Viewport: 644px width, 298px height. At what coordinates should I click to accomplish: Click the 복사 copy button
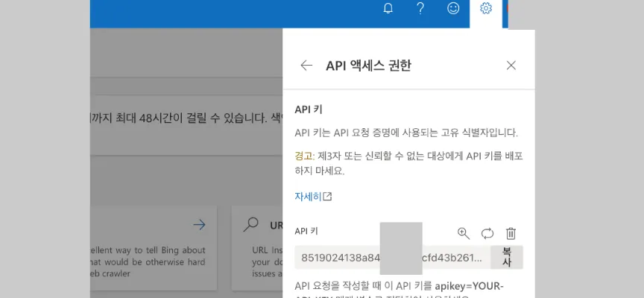tap(506, 257)
